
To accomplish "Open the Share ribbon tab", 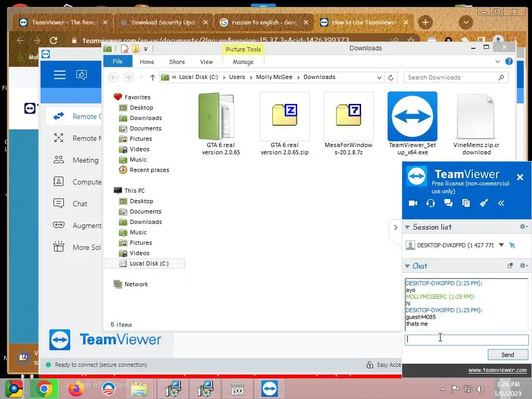I will tap(177, 62).
